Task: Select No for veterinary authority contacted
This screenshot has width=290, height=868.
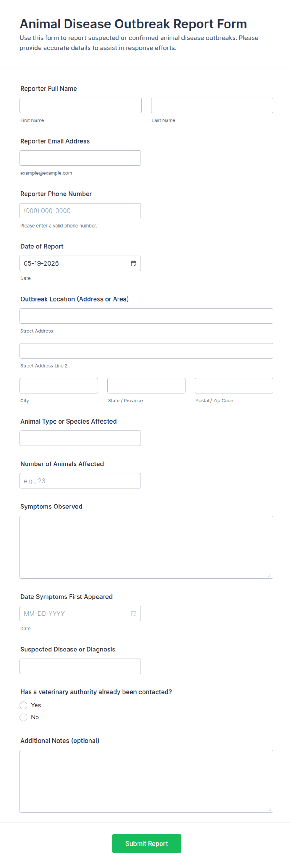Action: 23,717
